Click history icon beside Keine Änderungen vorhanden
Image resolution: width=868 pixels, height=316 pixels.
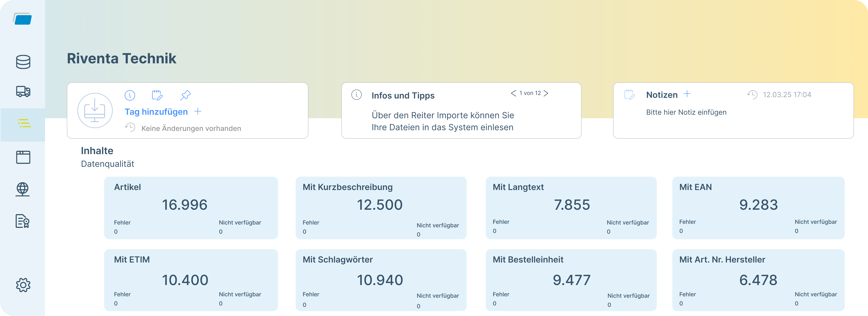pyautogui.click(x=130, y=127)
